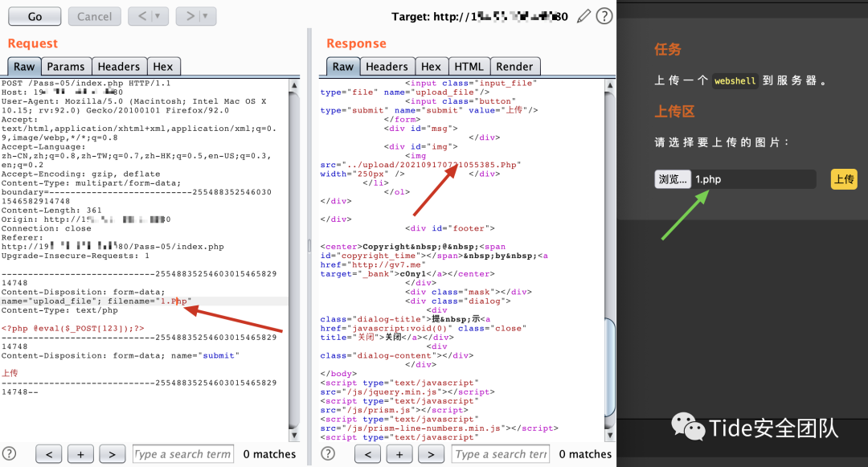
Task: Click the Accept-Encoding: gzip, deflate line
Action: tap(81, 174)
